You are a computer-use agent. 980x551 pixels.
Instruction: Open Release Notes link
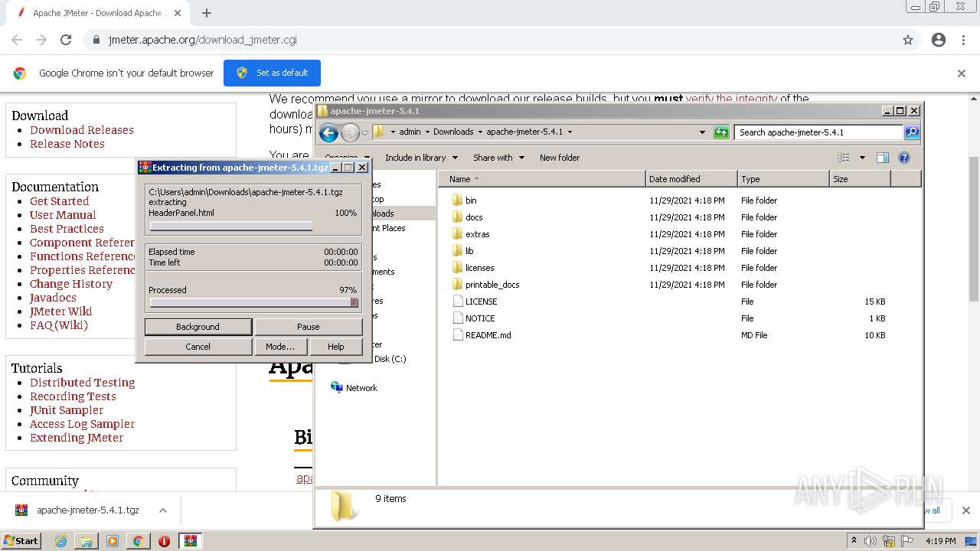pos(67,144)
